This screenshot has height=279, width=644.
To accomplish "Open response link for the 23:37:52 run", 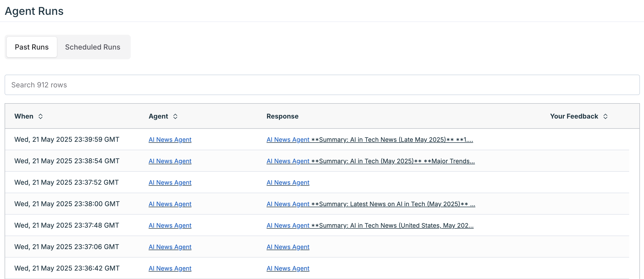I will (288, 183).
